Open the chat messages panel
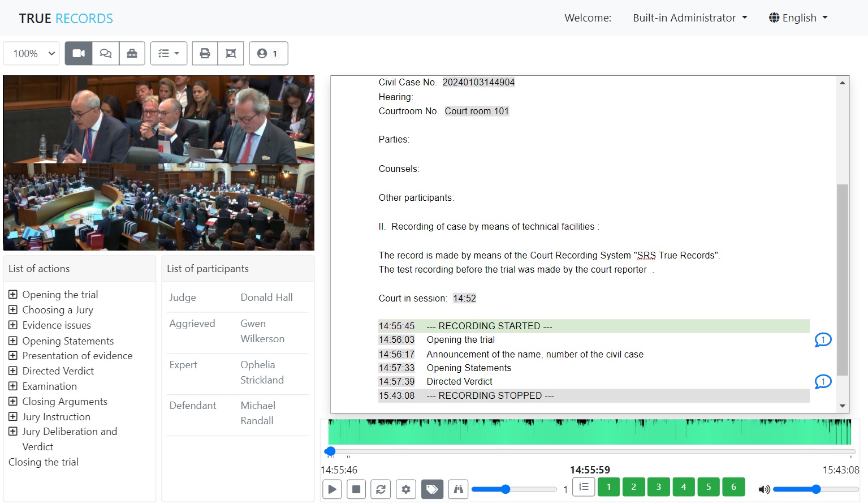This screenshot has height=504, width=868. [105, 53]
